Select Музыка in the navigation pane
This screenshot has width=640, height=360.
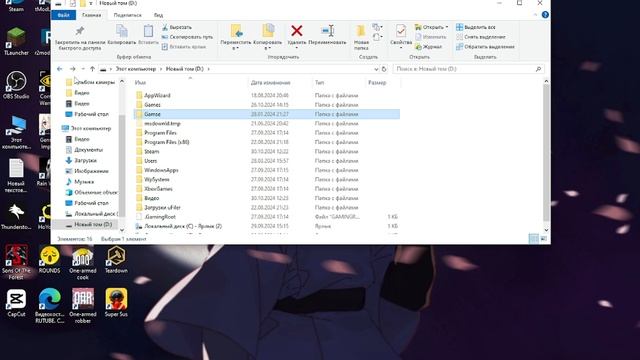(84, 182)
